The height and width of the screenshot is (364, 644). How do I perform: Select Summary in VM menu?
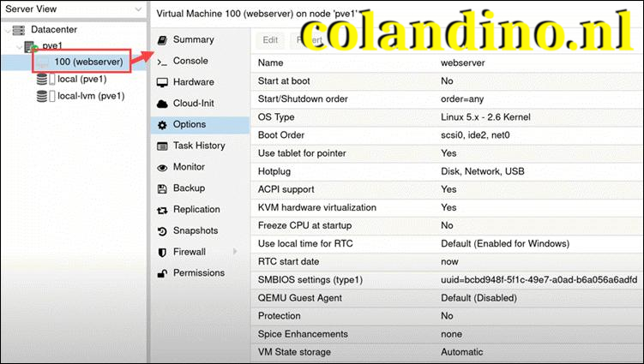click(200, 39)
